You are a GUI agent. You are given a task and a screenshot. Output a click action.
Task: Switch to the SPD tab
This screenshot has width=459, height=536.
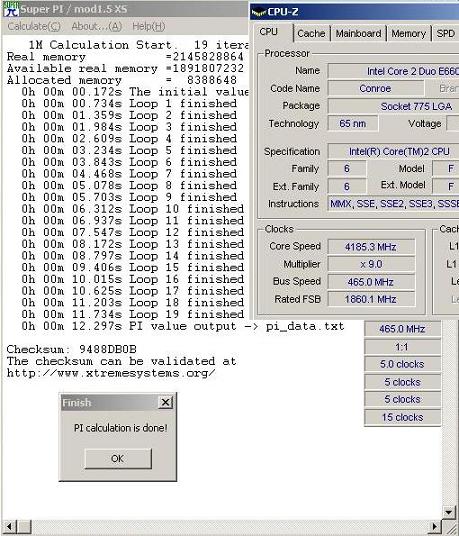[x=445, y=34]
